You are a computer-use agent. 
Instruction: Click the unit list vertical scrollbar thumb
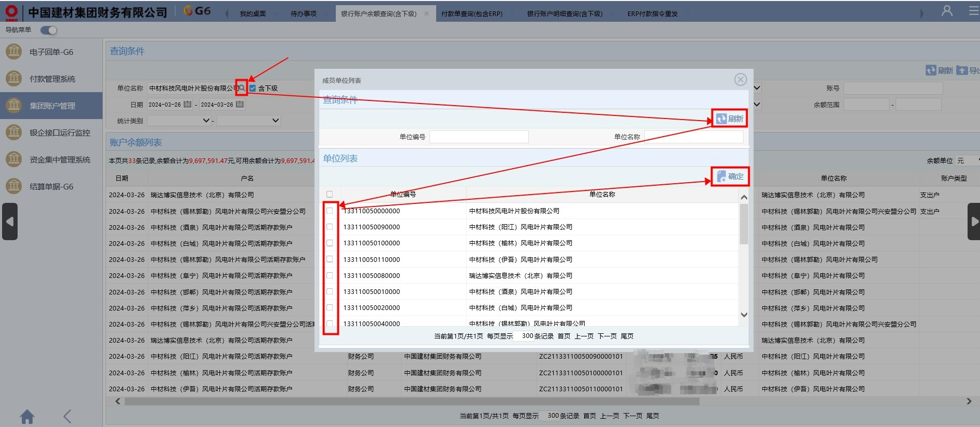point(744,224)
